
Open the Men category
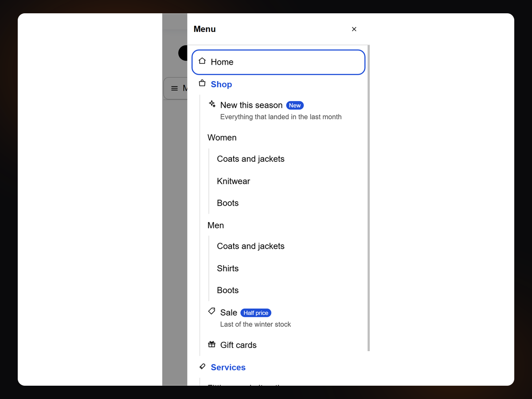[x=215, y=225]
